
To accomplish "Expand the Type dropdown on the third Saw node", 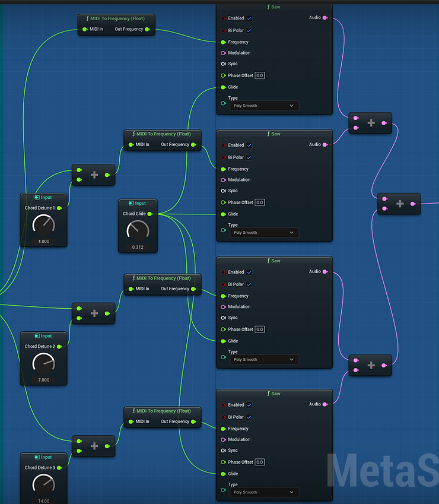I will [265, 359].
